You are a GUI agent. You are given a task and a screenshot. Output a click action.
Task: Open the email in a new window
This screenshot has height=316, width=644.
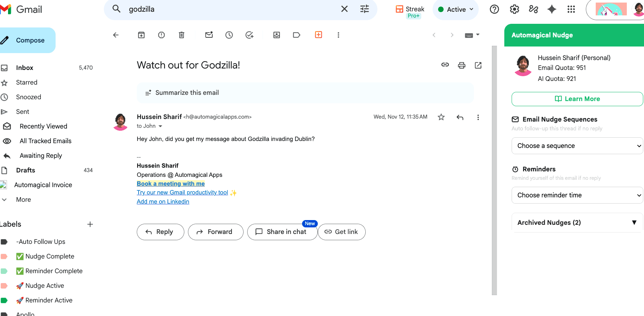click(x=478, y=65)
